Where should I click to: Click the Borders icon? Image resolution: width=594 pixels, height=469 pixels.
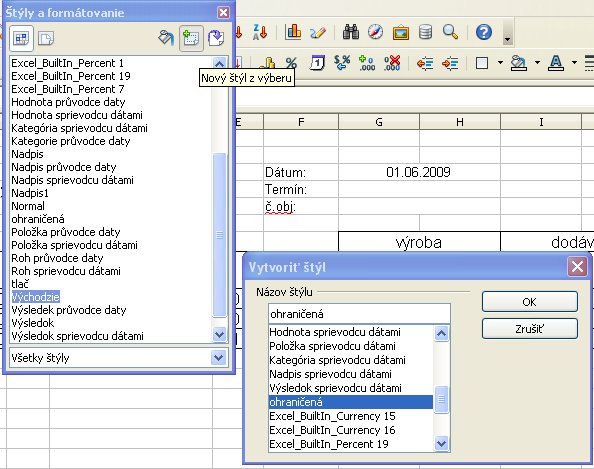[x=481, y=63]
